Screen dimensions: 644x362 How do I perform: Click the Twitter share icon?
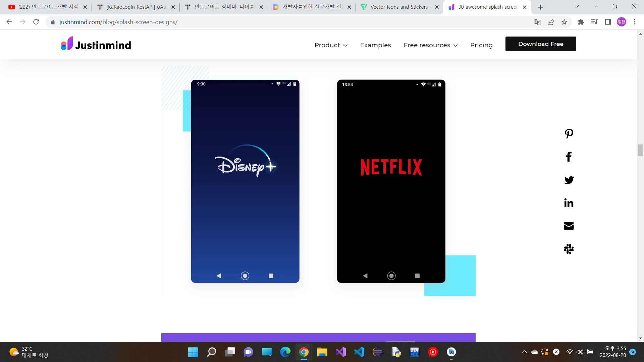569,180
